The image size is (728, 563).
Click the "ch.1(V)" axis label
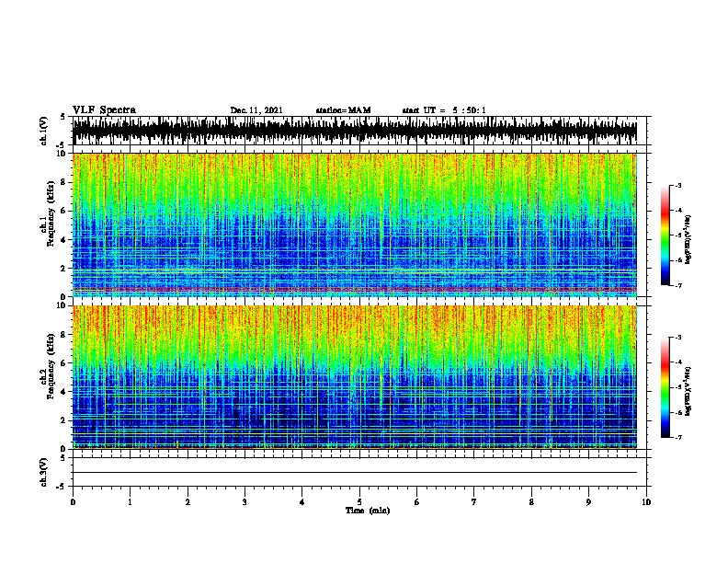tap(44, 131)
